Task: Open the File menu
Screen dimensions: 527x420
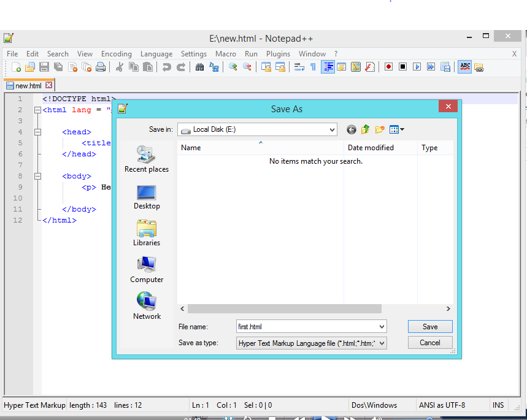Action: (12, 54)
